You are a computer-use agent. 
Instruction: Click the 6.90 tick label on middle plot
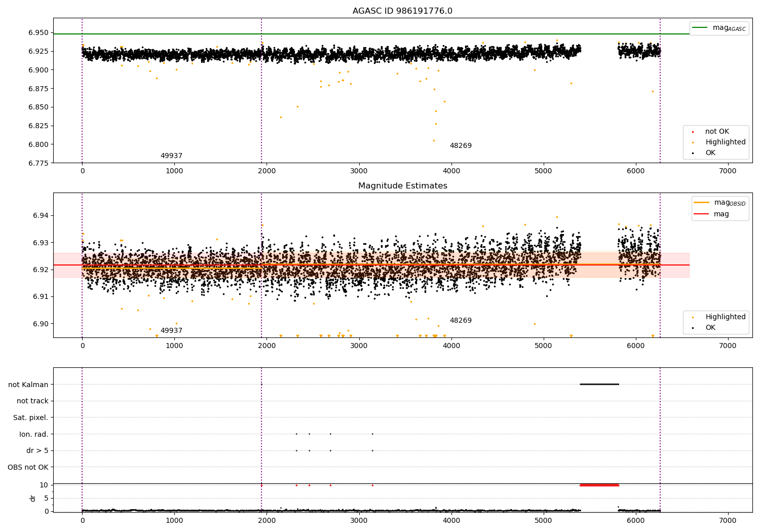40,324
